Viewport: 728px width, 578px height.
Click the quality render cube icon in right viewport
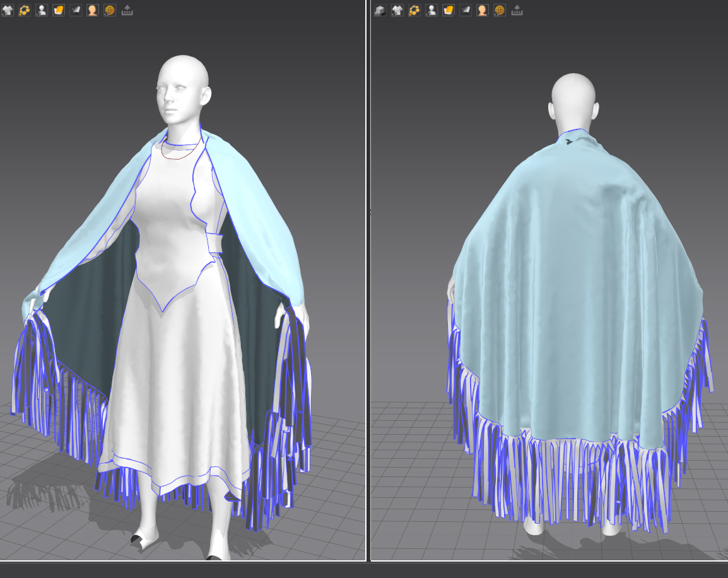[380, 10]
